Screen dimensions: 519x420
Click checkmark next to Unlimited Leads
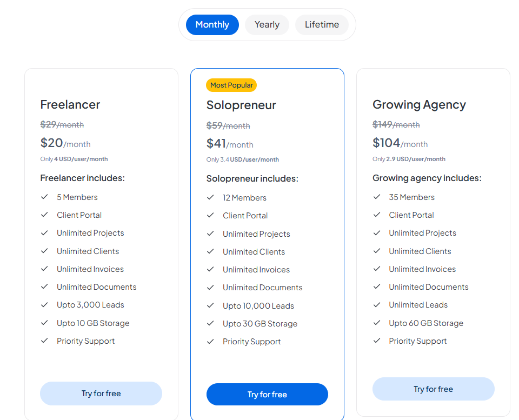click(x=377, y=305)
